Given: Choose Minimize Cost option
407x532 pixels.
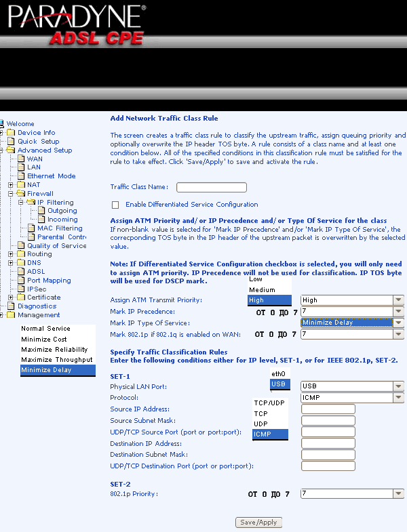Looking at the screenshot, I should coord(58,340).
